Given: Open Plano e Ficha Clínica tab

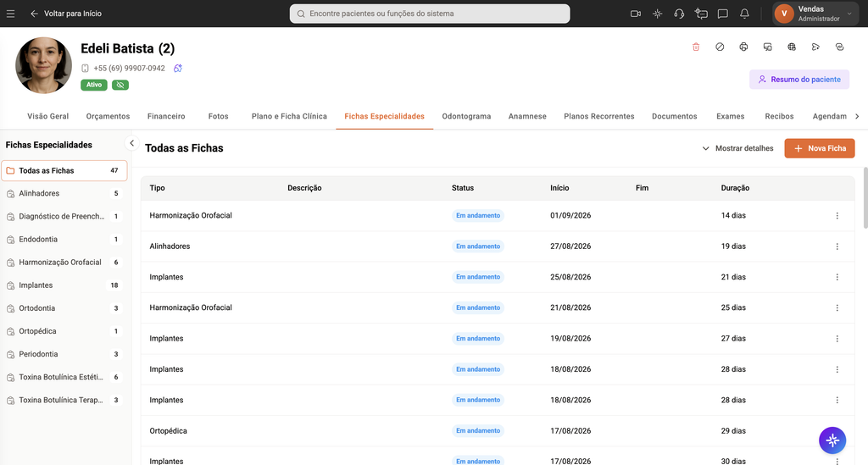Looking at the screenshot, I should pyautogui.click(x=289, y=116).
